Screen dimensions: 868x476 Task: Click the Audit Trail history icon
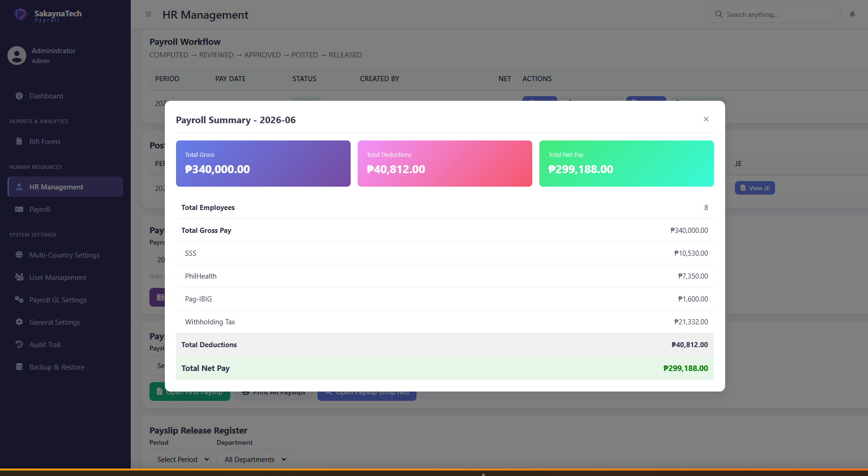point(19,344)
